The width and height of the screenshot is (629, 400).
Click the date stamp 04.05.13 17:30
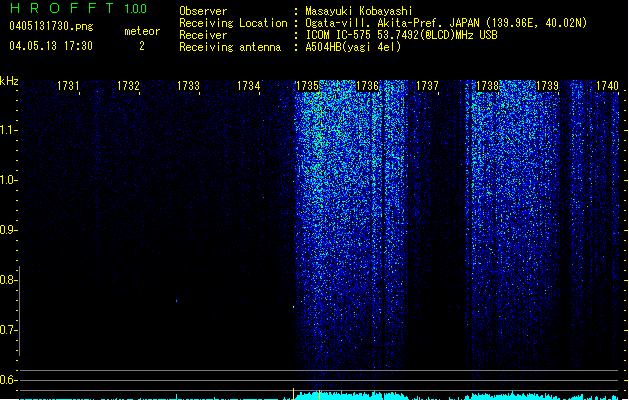pos(51,46)
